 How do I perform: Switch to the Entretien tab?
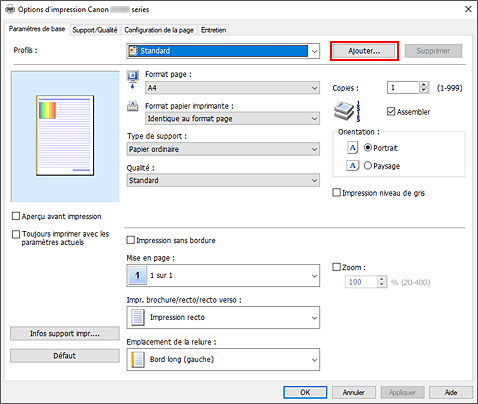[214, 30]
